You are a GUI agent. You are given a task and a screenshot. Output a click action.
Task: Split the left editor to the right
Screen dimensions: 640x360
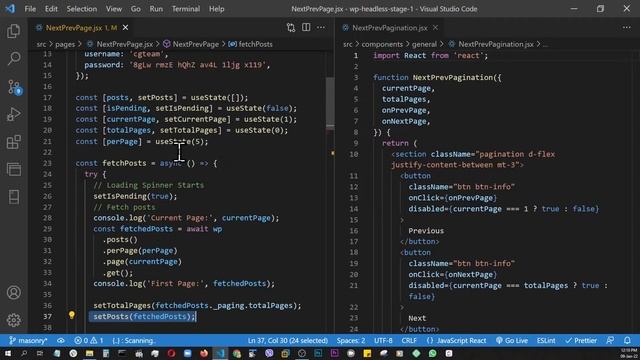tap(306, 27)
